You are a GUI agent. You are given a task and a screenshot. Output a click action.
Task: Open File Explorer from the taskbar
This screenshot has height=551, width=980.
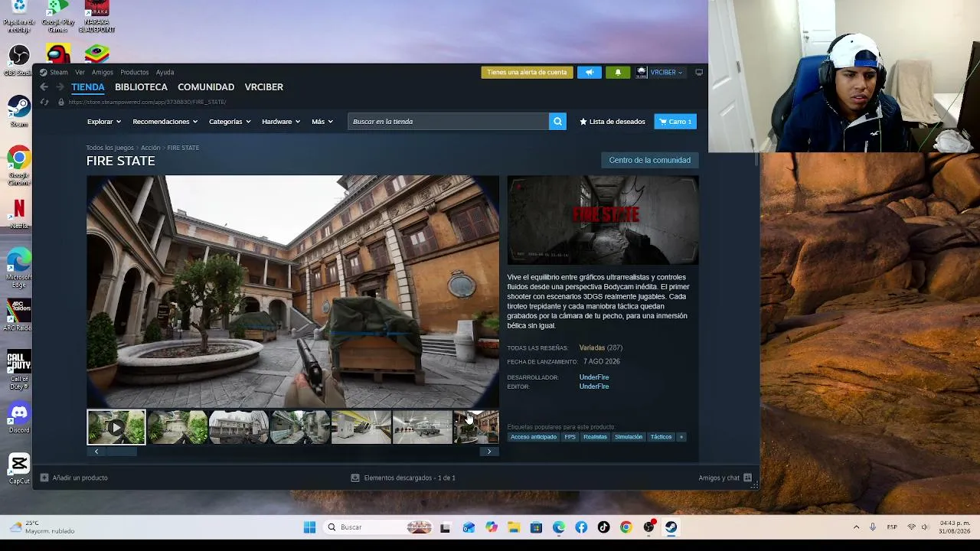tap(514, 527)
